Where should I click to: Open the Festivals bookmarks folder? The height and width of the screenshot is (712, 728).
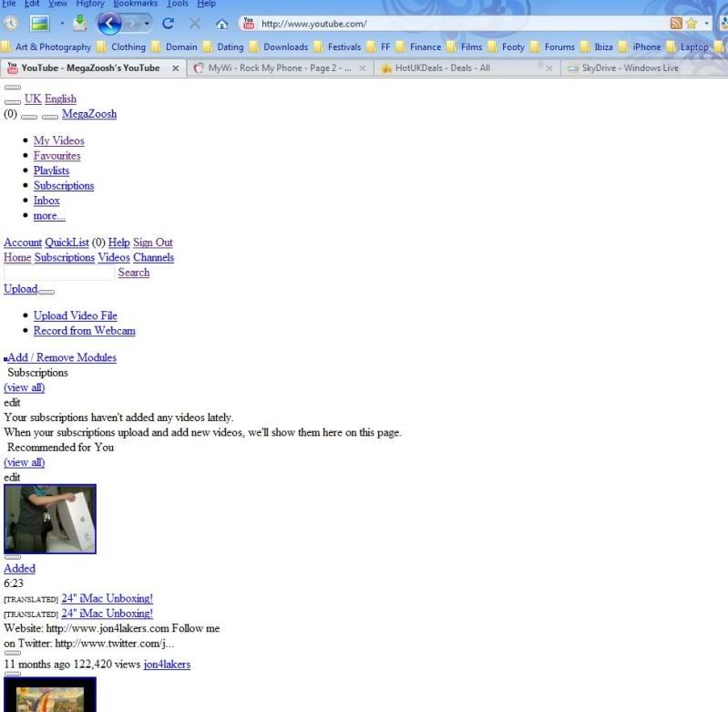337,46
